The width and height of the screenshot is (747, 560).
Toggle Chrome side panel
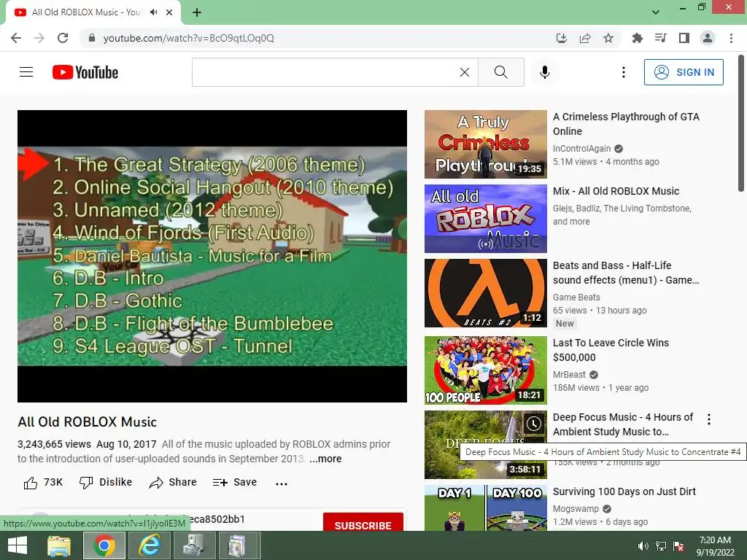(x=684, y=38)
